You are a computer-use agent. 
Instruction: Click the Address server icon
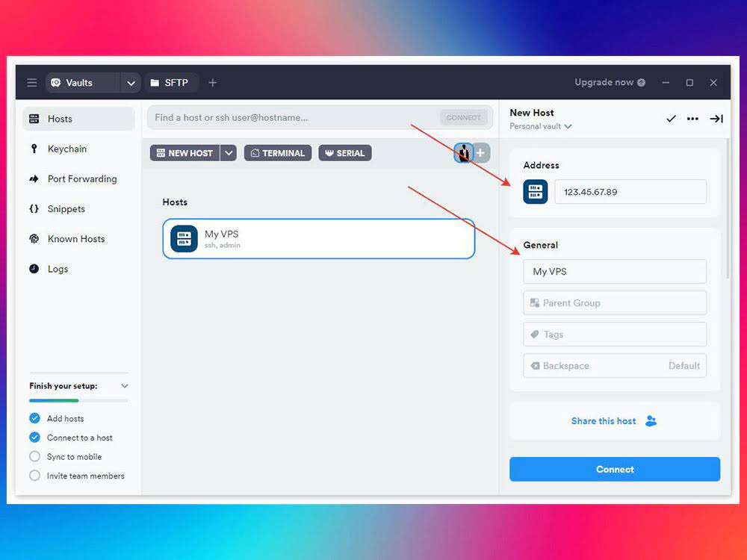[x=536, y=191]
